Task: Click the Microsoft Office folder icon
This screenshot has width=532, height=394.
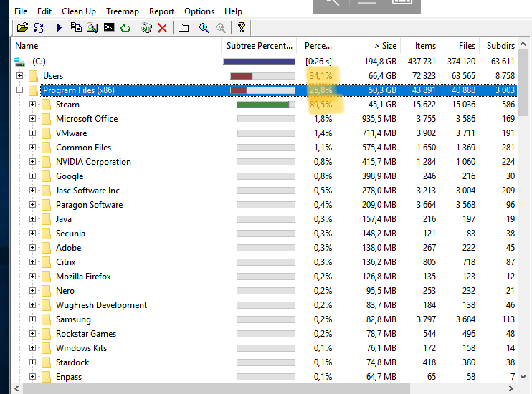Action: [46, 119]
